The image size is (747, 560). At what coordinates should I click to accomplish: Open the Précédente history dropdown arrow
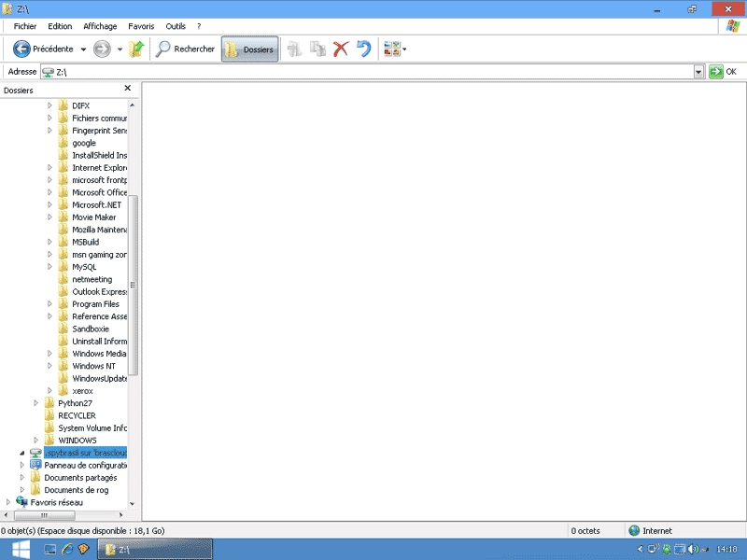[83, 49]
